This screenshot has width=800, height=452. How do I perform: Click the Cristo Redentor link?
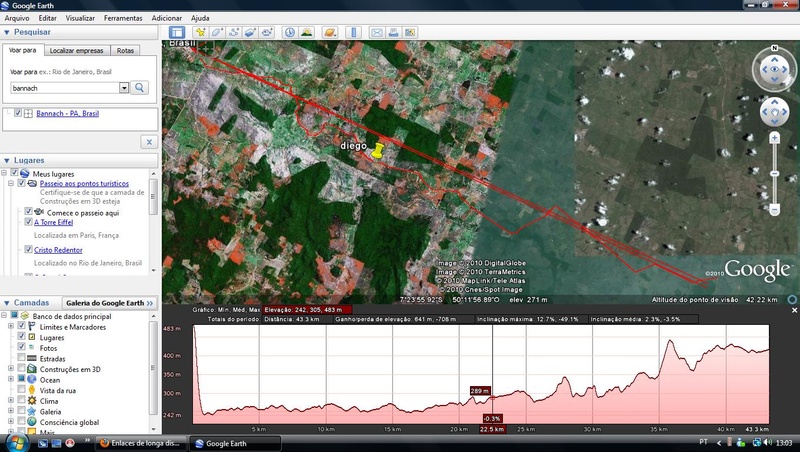point(58,249)
